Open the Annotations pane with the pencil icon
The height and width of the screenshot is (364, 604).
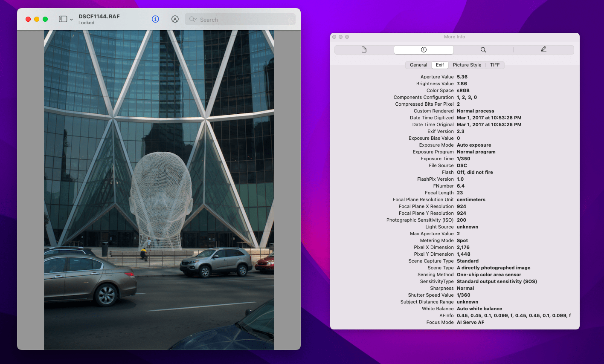(x=543, y=50)
